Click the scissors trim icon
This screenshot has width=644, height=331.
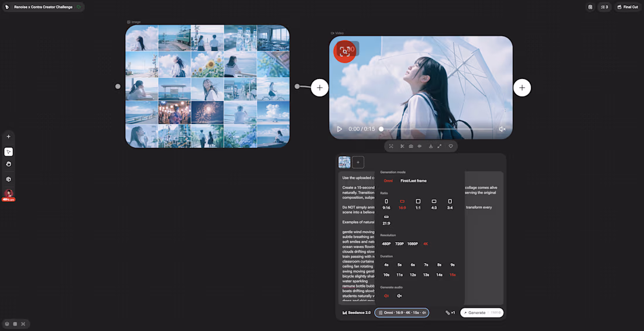pyautogui.click(x=402, y=146)
